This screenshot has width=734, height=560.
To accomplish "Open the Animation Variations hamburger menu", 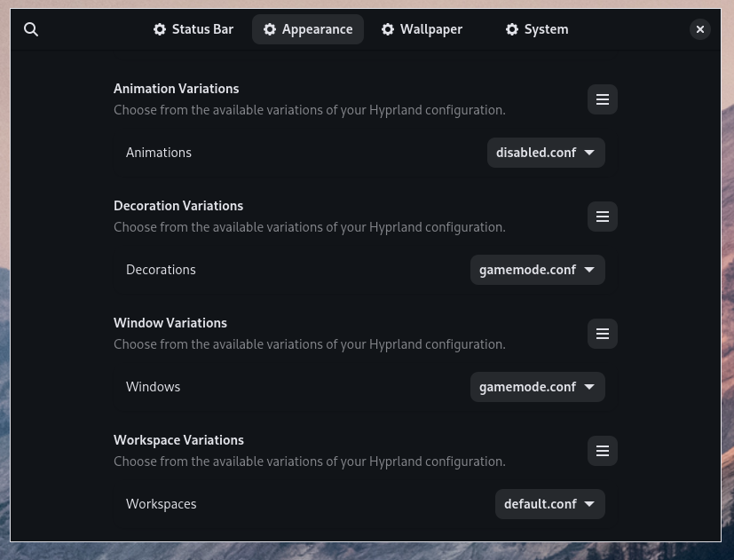I will (602, 99).
